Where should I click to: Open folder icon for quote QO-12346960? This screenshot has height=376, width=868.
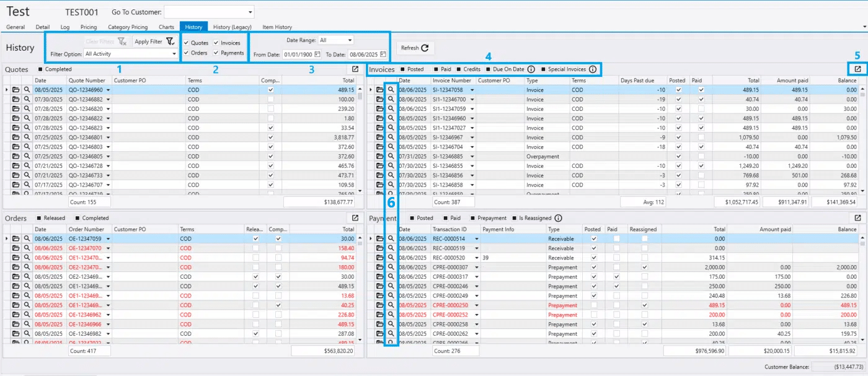pyautogui.click(x=16, y=90)
